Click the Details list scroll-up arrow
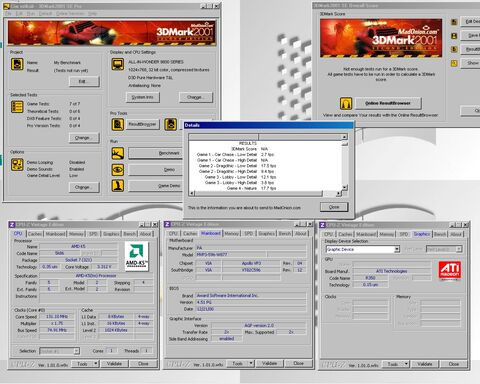Screen dimensions: 480x384 (x=345, y=137)
